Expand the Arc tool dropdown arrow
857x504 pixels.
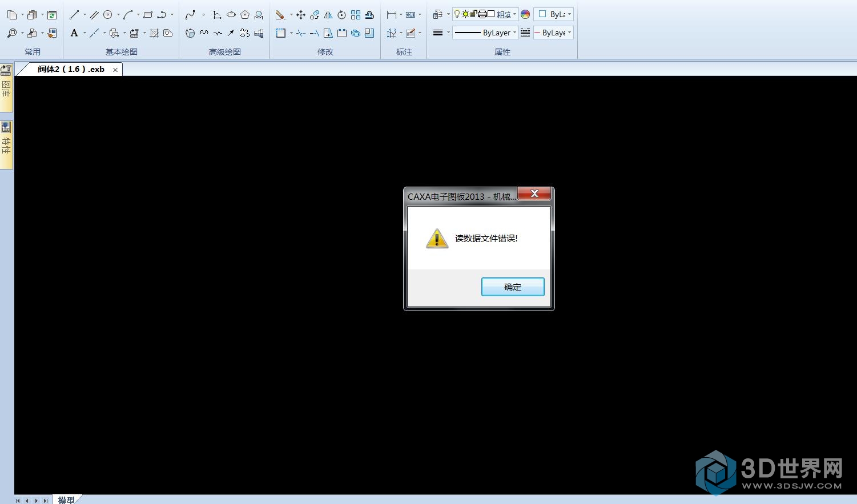[x=138, y=15]
